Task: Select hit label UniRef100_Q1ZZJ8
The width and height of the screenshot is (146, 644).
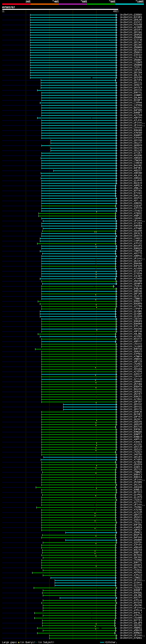Action: tap(131, 296)
